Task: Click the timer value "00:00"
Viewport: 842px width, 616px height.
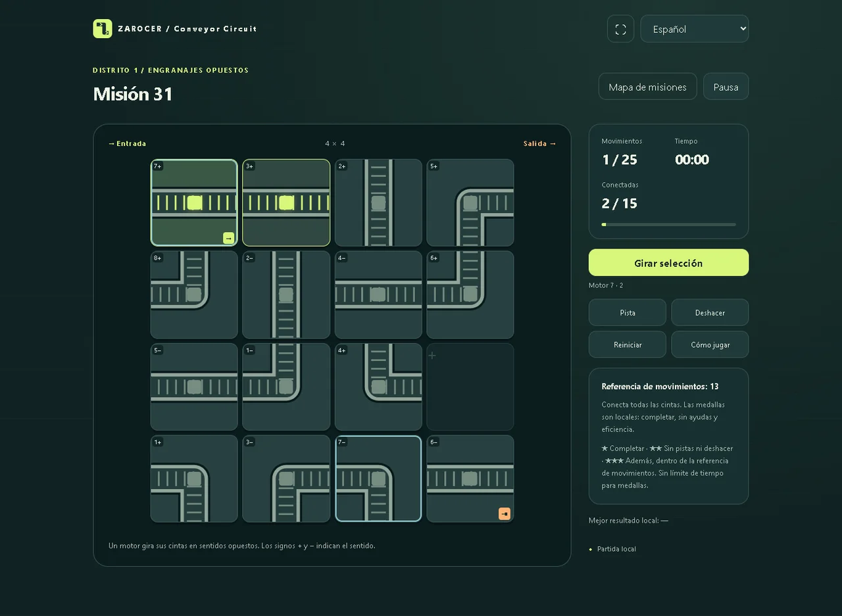Action: pyautogui.click(x=692, y=159)
